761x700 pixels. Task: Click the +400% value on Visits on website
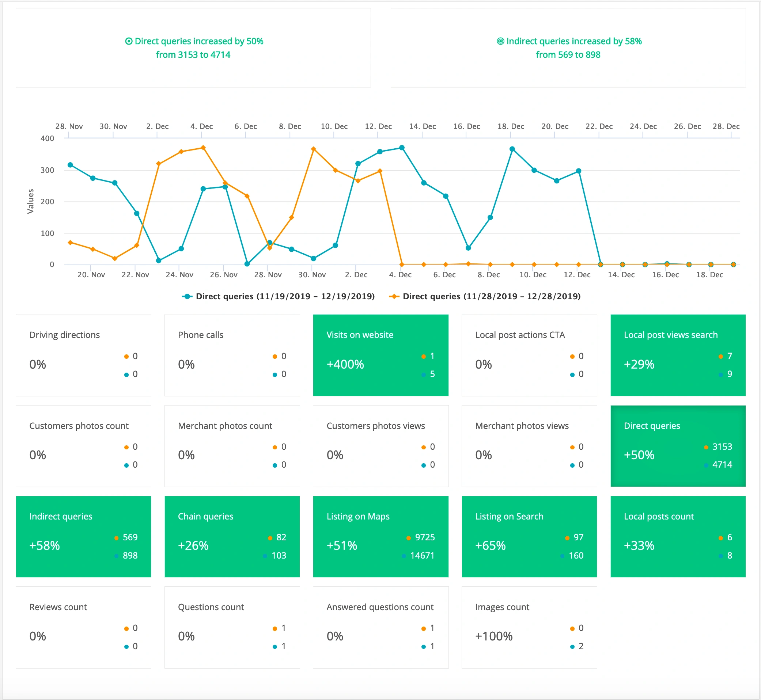click(345, 364)
